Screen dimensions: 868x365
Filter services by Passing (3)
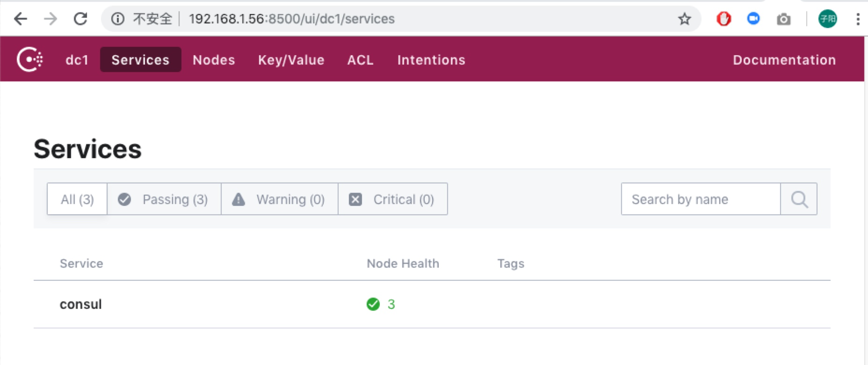point(164,199)
